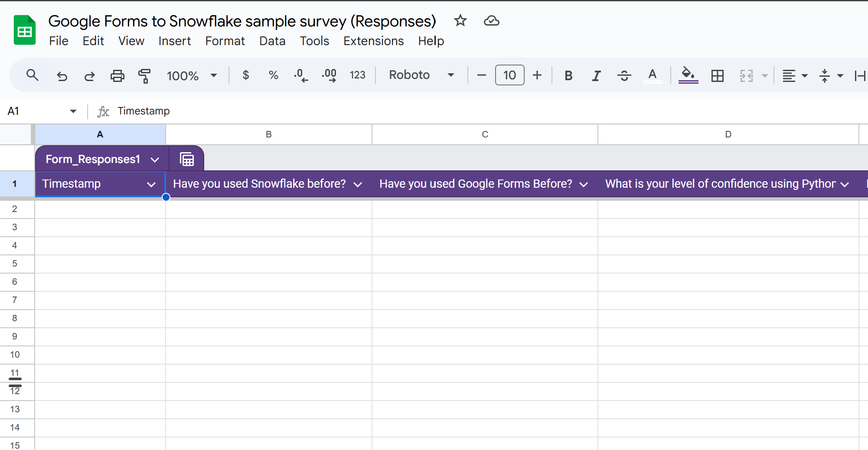Star this spreadsheet document
Screen dimensions: 868x450
[460, 21]
